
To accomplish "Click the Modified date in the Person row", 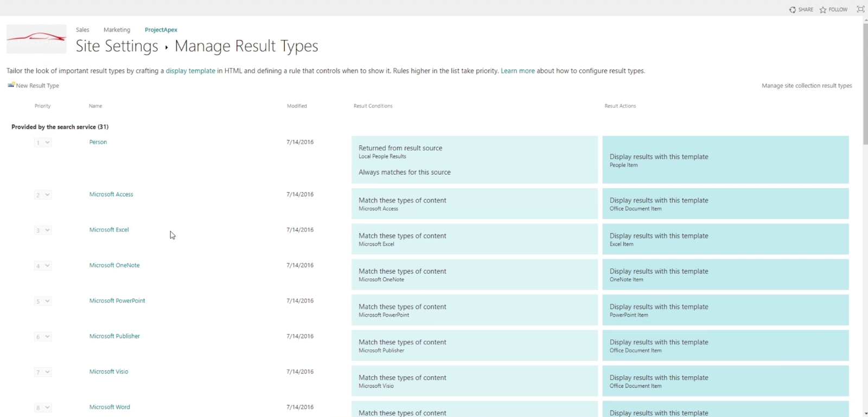I will pos(300,142).
